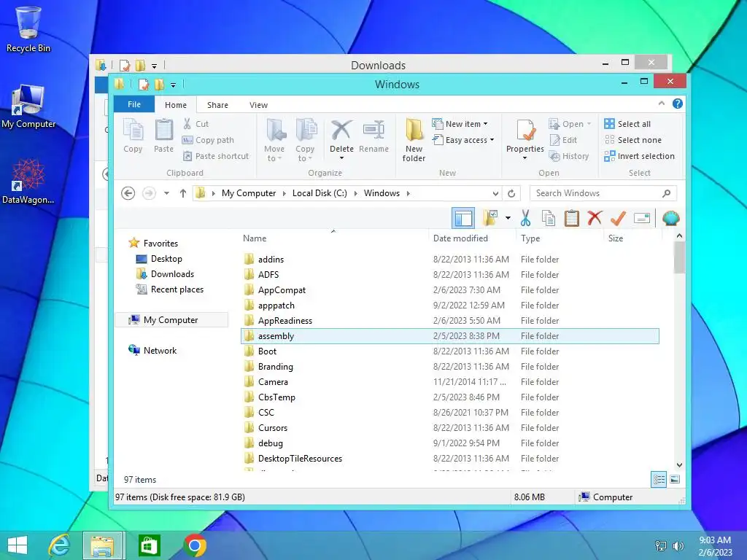Screen dimensions: 747x560
Task: Click the rename toolbar icon
Action: coord(642,218)
